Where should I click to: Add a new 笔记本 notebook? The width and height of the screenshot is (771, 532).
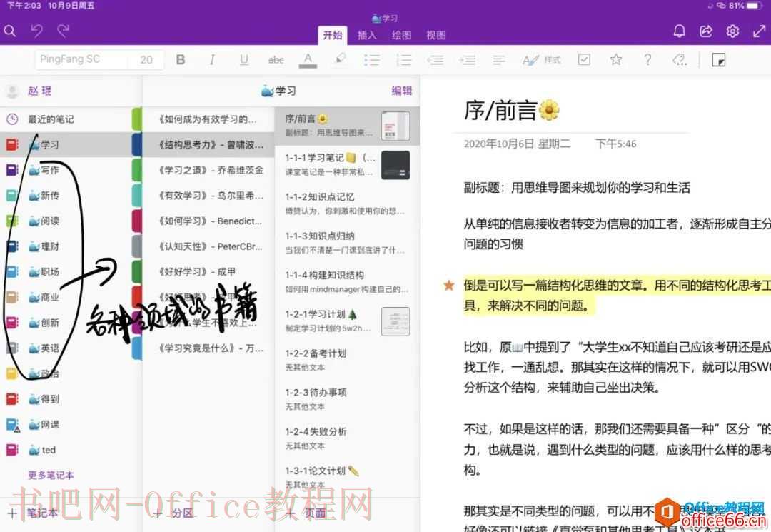coord(32,513)
